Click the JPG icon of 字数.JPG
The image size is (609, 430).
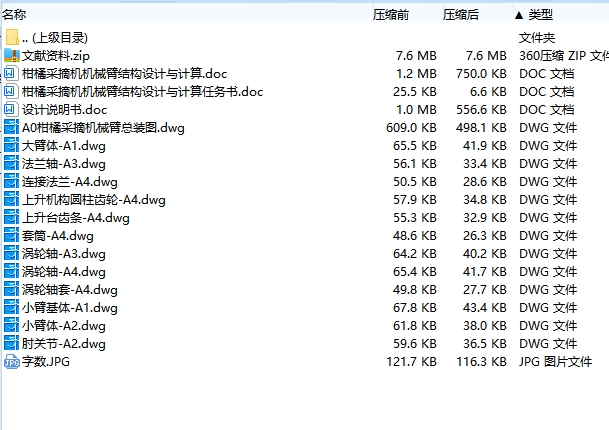(x=12, y=362)
